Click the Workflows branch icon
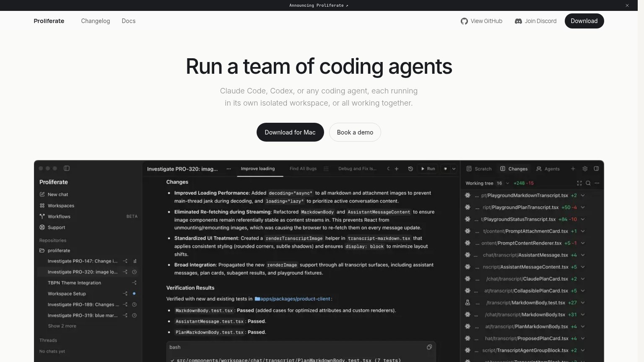 coord(42,216)
